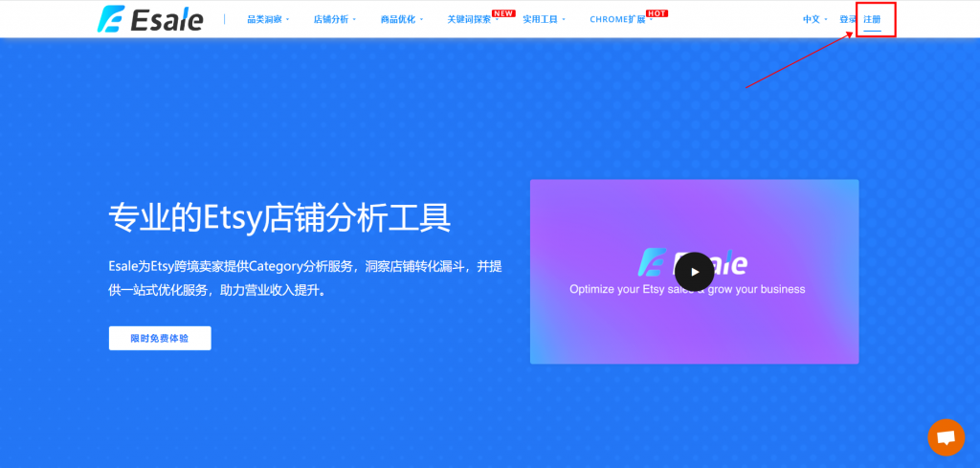
Task: Click the 专业的Etsy店铺分析工具 headline
Action: (279, 219)
